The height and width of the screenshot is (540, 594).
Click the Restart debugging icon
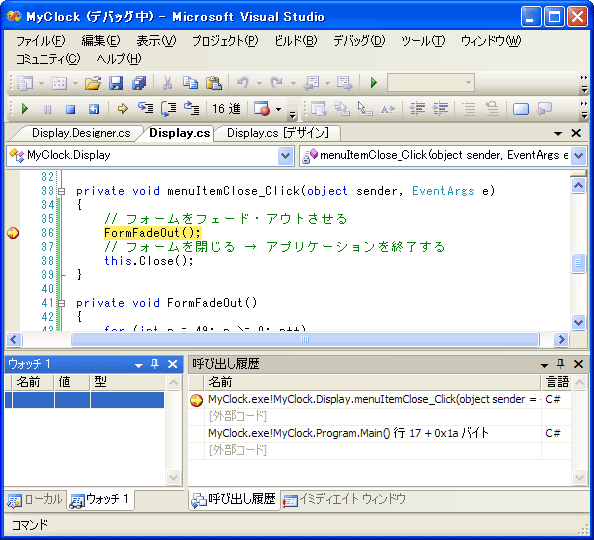94,109
